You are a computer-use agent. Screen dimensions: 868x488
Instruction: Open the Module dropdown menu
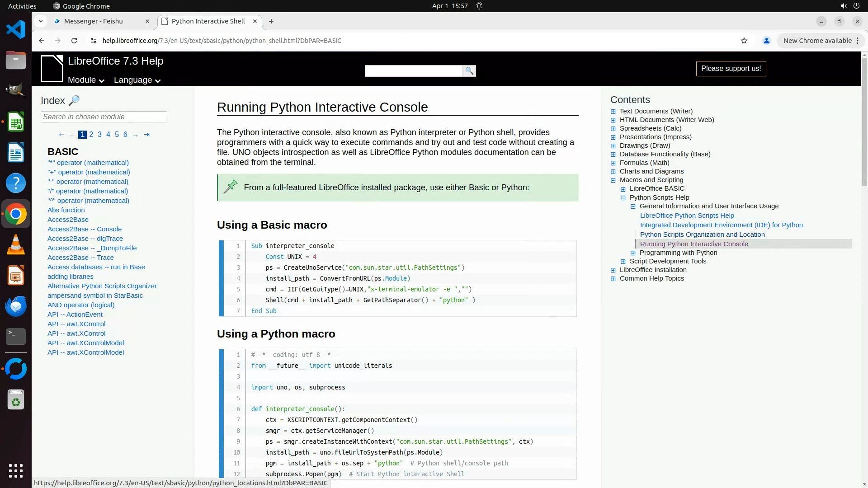coord(86,80)
